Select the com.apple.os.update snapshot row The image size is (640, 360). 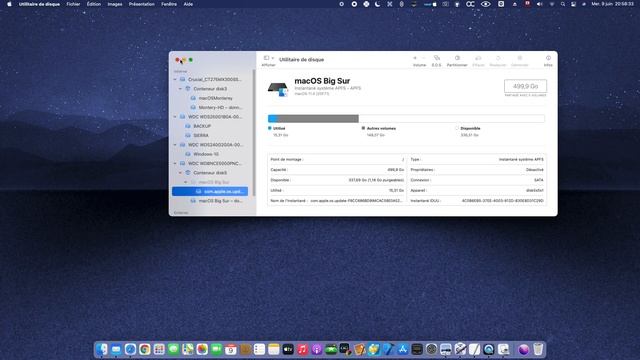pyautogui.click(x=210, y=191)
